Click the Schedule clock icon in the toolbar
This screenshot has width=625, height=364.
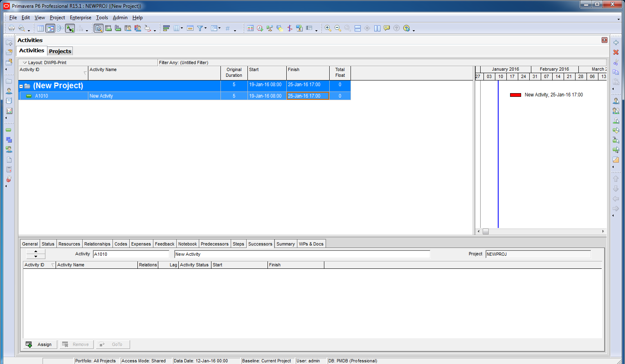[x=260, y=28]
